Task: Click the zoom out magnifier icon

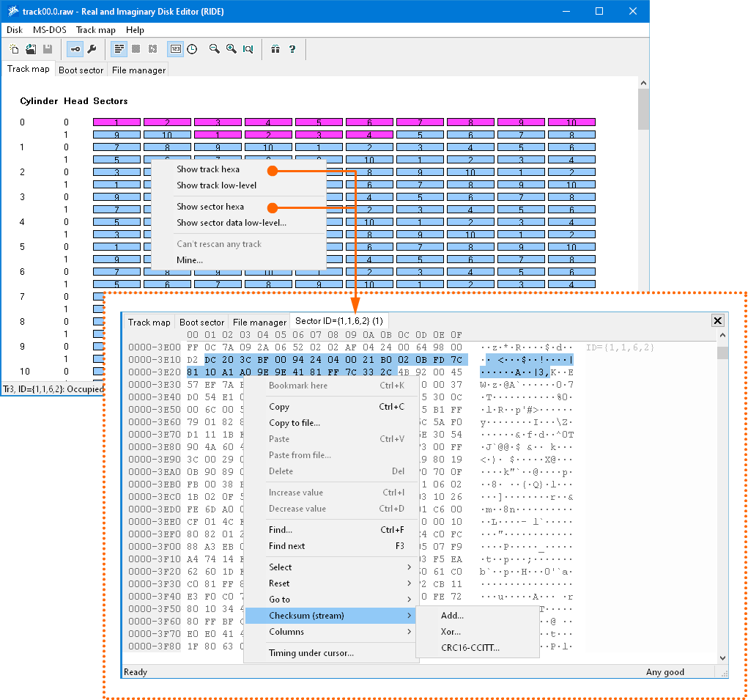Action: pos(215,49)
